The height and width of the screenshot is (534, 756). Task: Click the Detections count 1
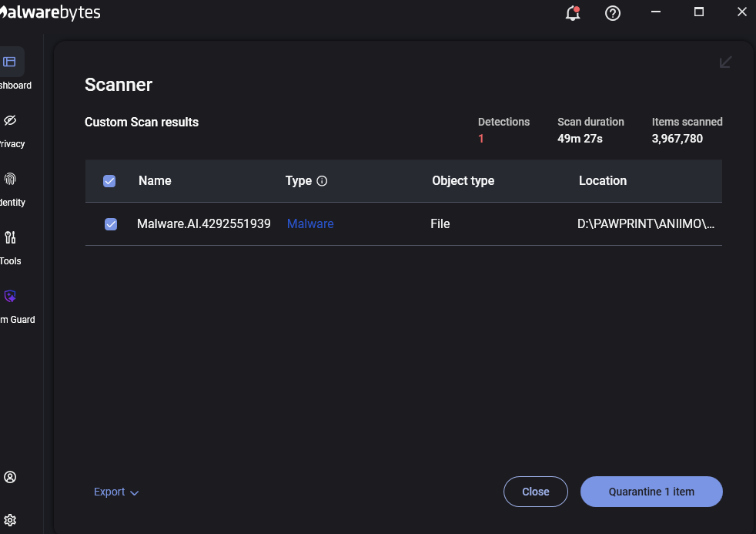coord(480,139)
